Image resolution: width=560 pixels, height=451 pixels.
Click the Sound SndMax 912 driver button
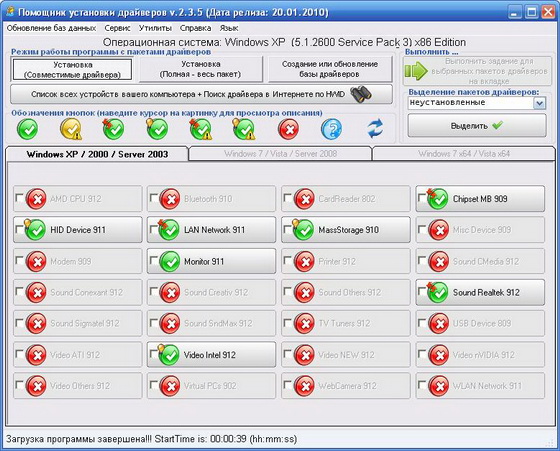[x=211, y=324]
